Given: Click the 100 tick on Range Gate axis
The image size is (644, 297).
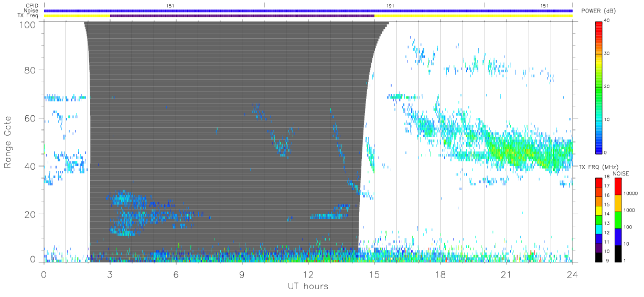Looking at the screenshot, I should pos(28,24).
